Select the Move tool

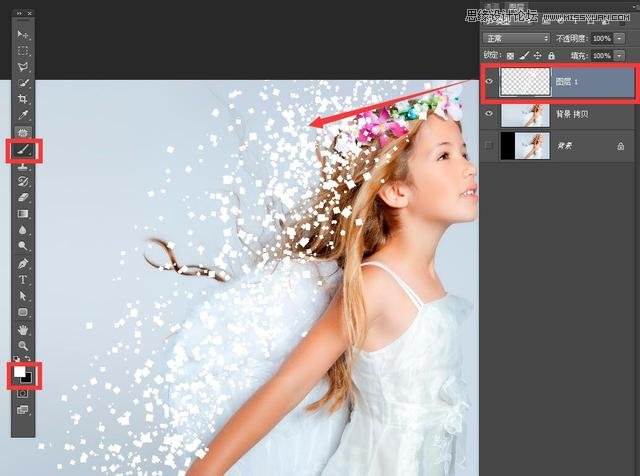[23, 35]
